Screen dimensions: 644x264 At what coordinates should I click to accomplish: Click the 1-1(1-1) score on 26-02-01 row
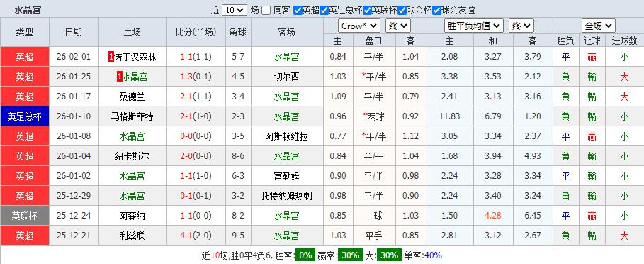[x=196, y=57]
